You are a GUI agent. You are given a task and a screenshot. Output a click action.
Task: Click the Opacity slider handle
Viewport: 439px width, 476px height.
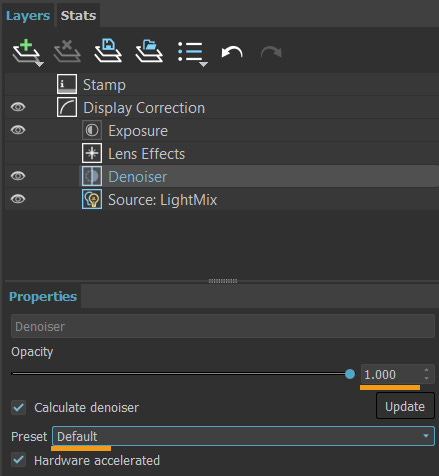(x=350, y=374)
